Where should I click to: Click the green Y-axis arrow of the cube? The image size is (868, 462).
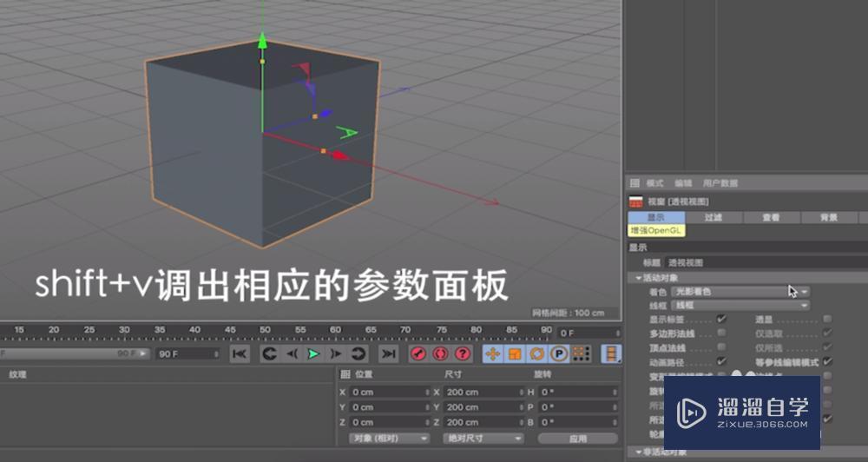point(262,41)
